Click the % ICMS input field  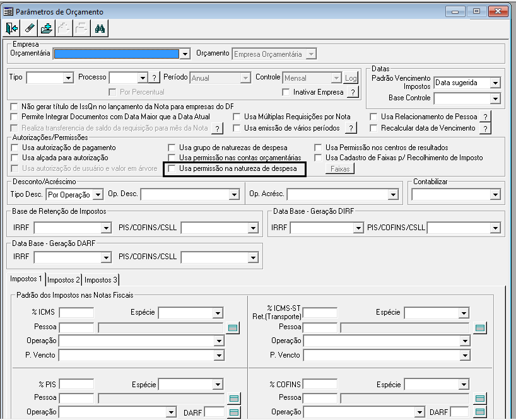76,312
